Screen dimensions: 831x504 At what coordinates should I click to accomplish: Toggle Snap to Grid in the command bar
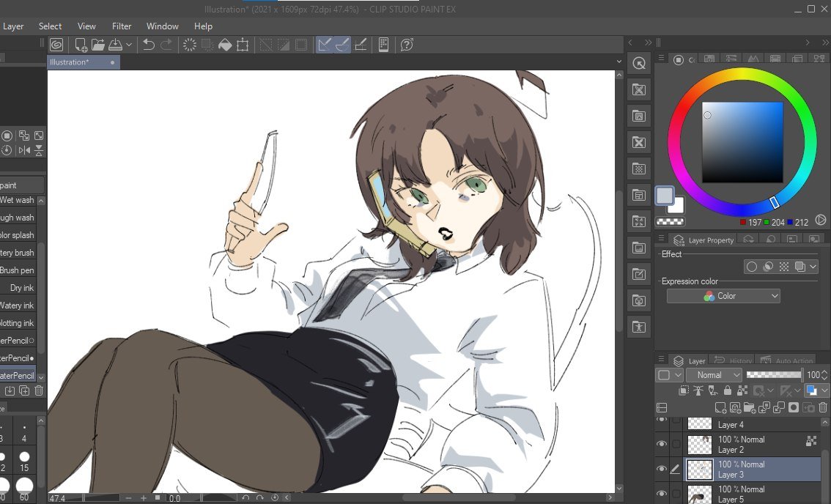click(361, 45)
